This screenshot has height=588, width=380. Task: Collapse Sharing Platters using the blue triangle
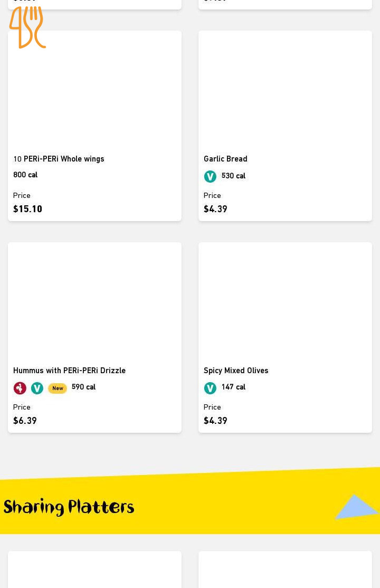pyautogui.click(x=356, y=507)
